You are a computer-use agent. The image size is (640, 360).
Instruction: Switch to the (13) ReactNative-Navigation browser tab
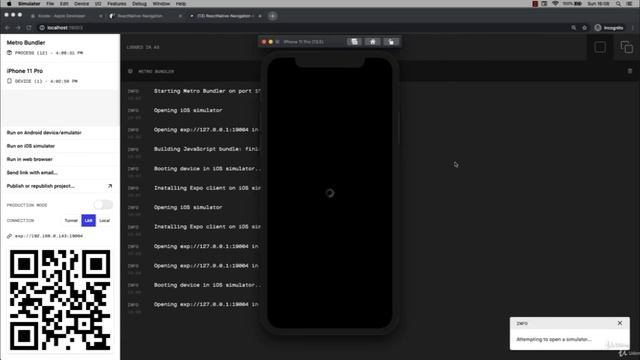coord(225,16)
